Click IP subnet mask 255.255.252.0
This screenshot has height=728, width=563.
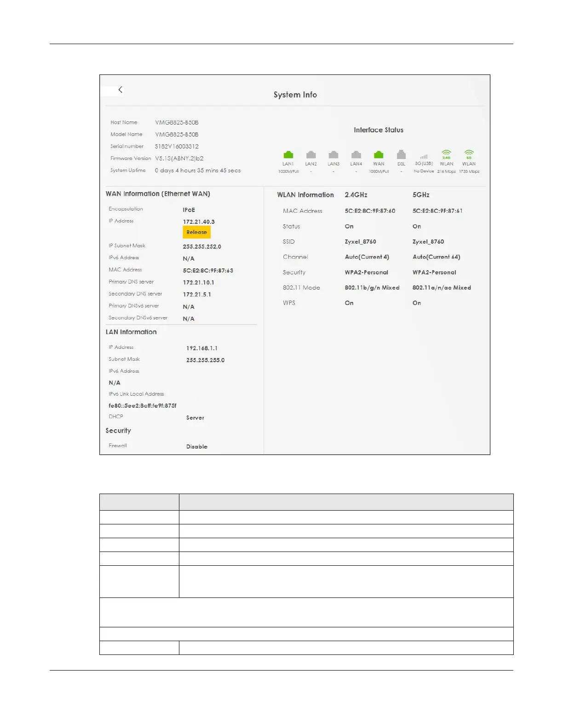202,247
